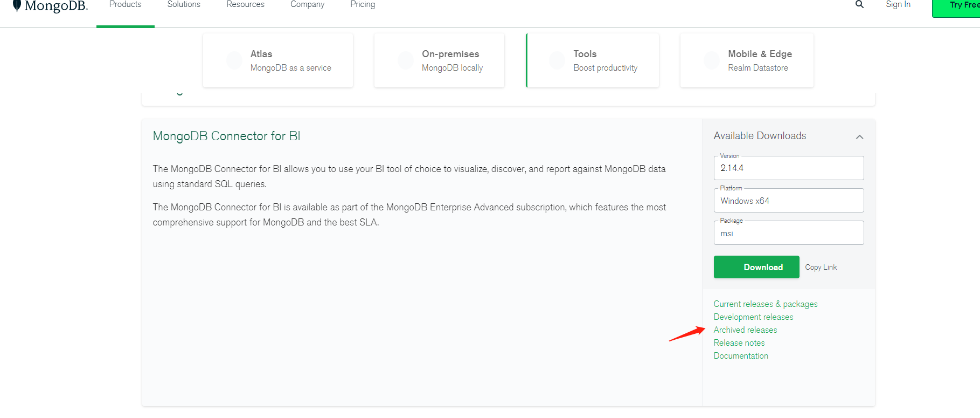Select the Tools Boost productivity tab

593,60
